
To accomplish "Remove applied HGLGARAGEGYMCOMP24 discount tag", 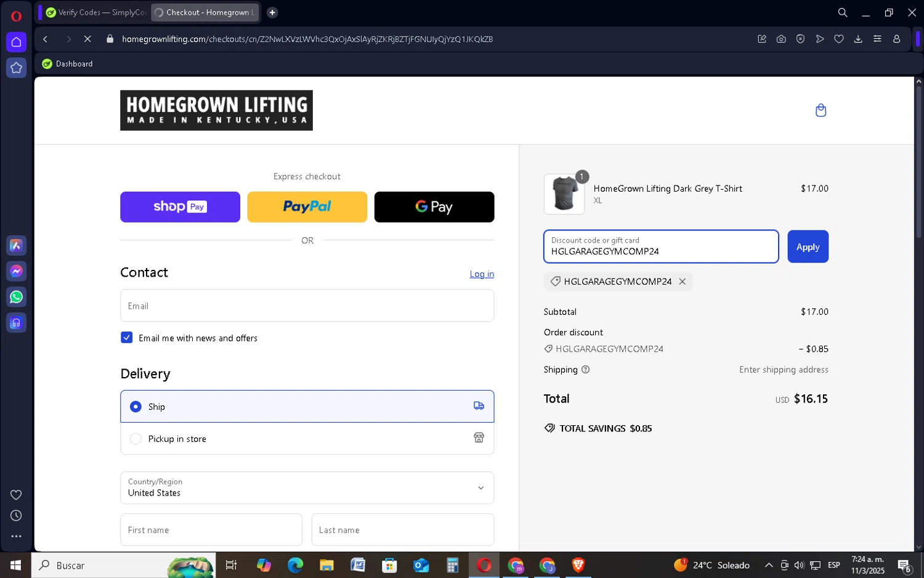I will pos(682,282).
